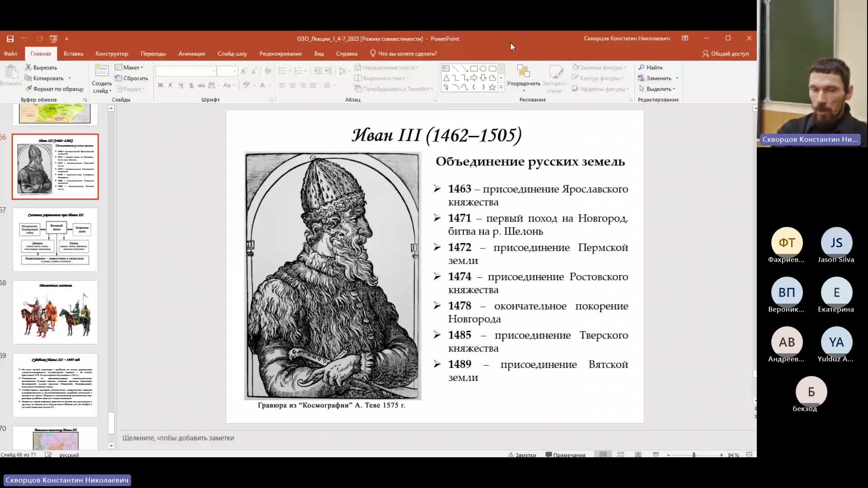Image resolution: width=868 pixels, height=488 pixels.
Task: Click the start-from-beginning slideshow icon in title bar
Action: tap(53, 39)
